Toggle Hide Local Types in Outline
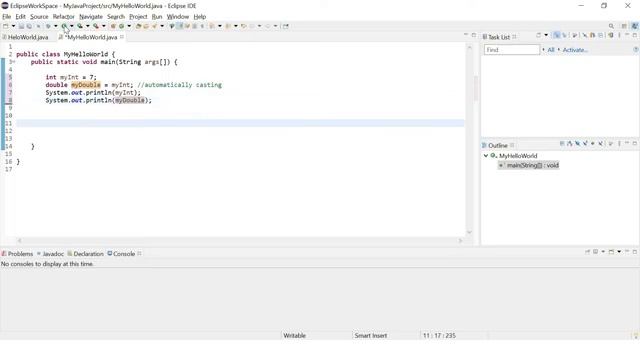 coord(600,143)
